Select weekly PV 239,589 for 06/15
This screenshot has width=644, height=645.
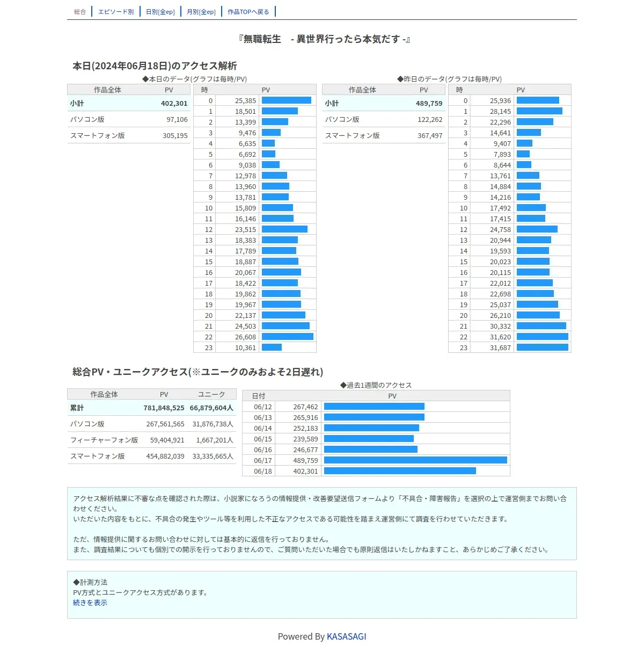coord(305,439)
